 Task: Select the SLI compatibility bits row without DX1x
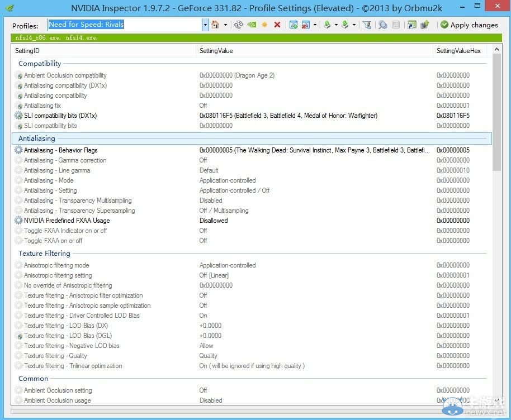(x=252, y=126)
